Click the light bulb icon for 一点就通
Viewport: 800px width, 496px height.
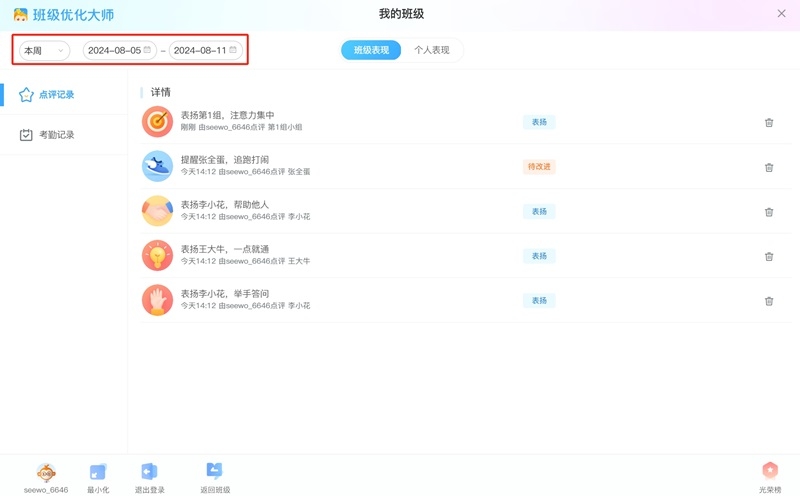(x=157, y=255)
